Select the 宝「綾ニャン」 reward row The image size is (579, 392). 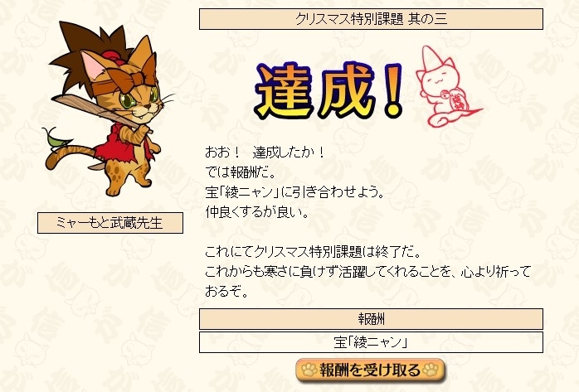click(371, 342)
